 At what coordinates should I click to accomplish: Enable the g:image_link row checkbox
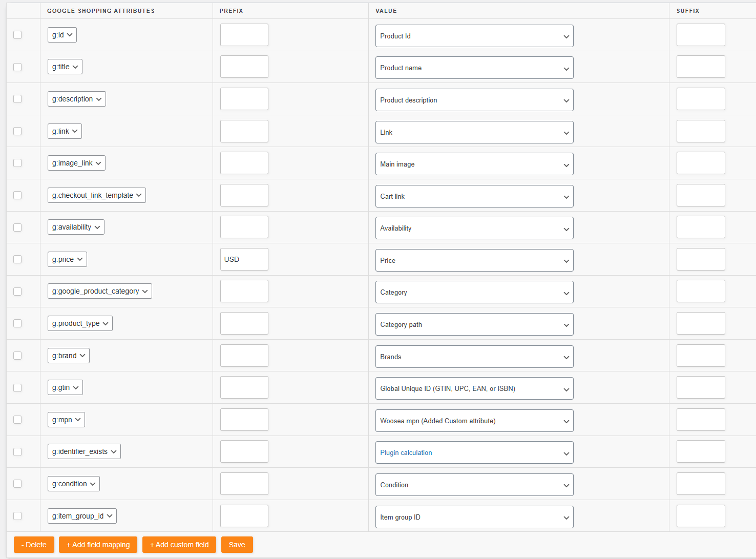pos(17,163)
